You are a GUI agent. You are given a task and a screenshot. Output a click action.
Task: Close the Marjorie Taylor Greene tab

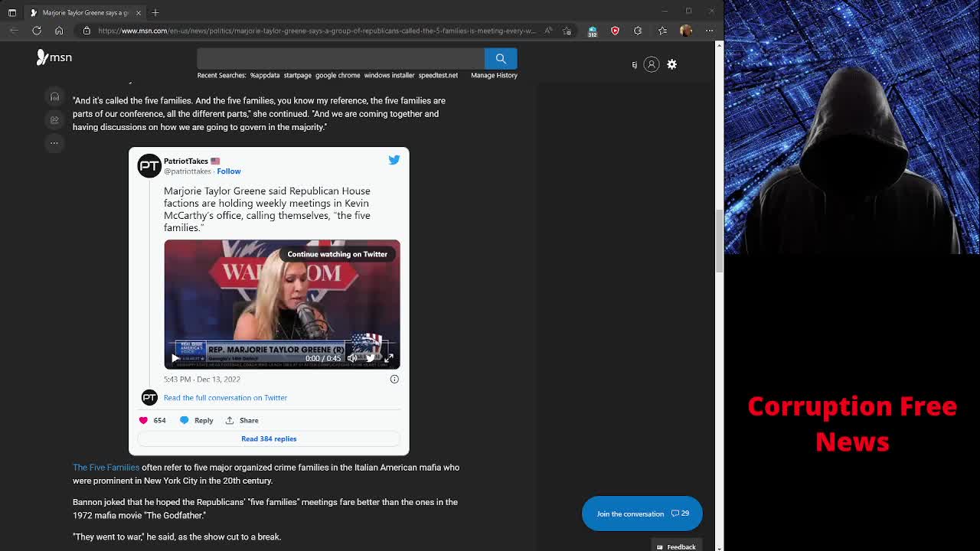click(x=139, y=12)
